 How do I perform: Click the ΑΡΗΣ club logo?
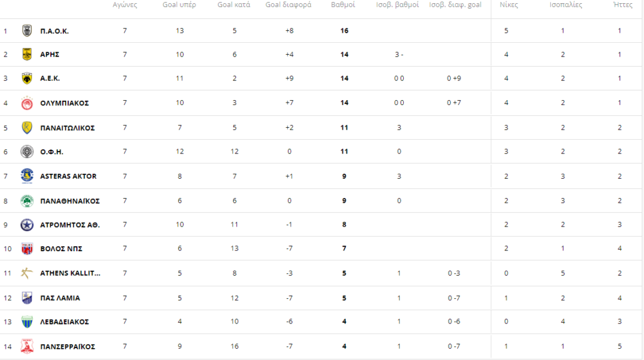[27, 54]
